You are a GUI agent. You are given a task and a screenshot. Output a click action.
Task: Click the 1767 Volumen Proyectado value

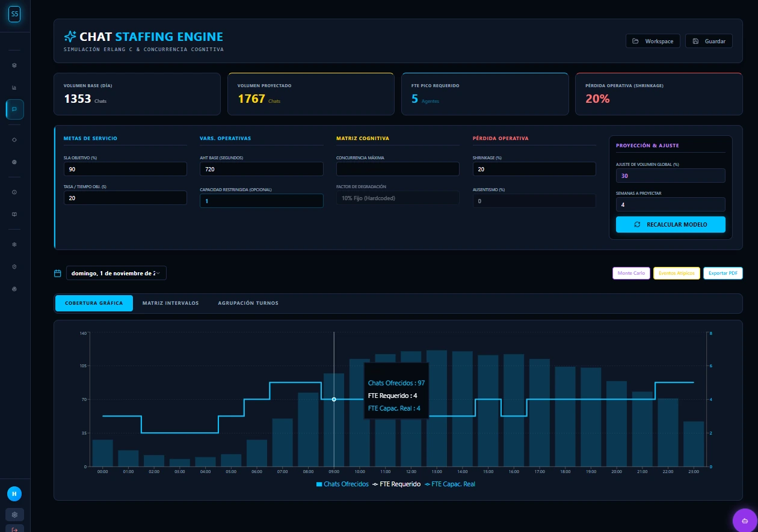(251, 99)
